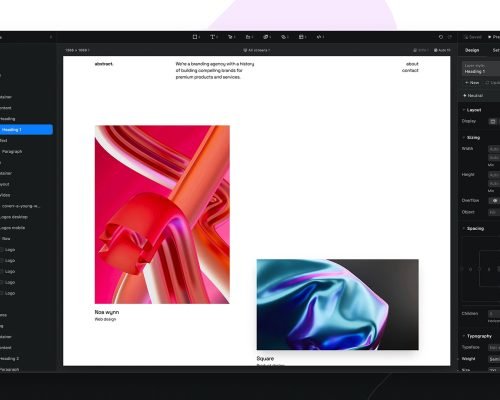Select the Logos desktop layer
This screenshot has height=400, width=500.
click(x=14, y=217)
